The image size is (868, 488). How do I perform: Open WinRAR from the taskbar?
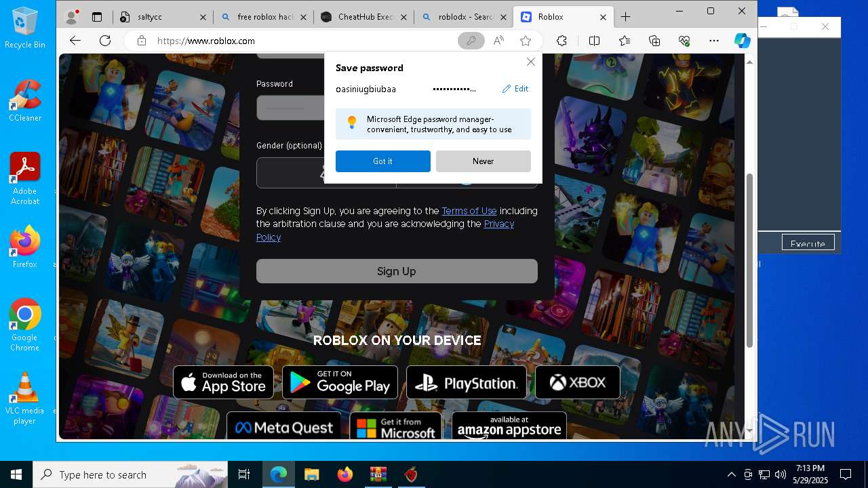click(x=378, y=474)
